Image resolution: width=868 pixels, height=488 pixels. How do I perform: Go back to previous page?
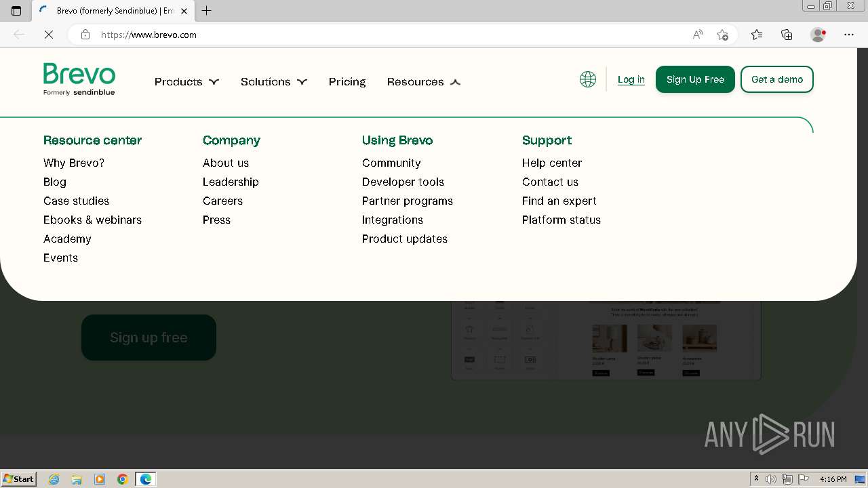(19, 35)
